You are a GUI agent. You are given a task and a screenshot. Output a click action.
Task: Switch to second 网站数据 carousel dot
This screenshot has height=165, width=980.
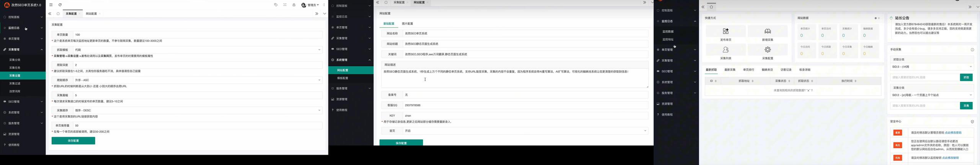[879, 18]
